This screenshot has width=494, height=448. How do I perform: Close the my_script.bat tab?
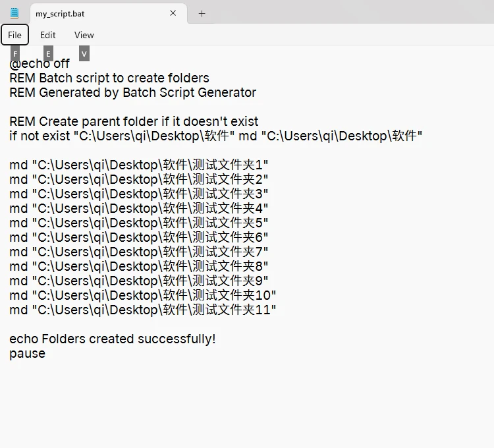[173, 13]
